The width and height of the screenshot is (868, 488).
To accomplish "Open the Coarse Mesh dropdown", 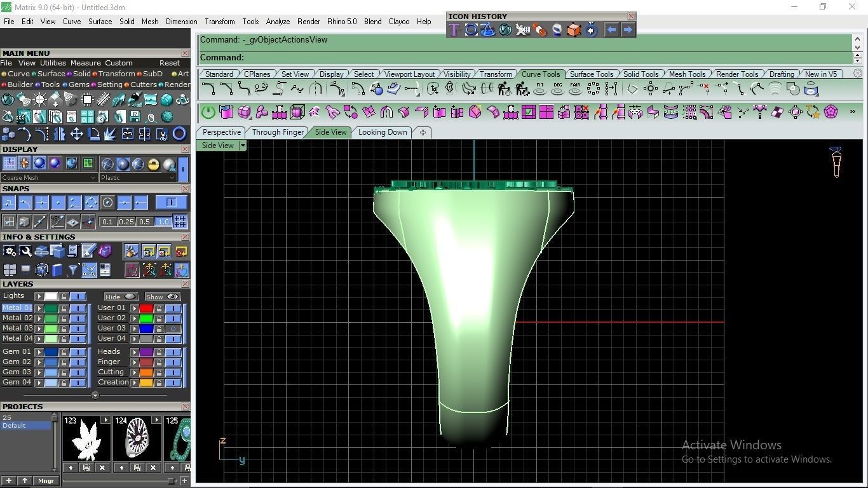I will [49, 178].
